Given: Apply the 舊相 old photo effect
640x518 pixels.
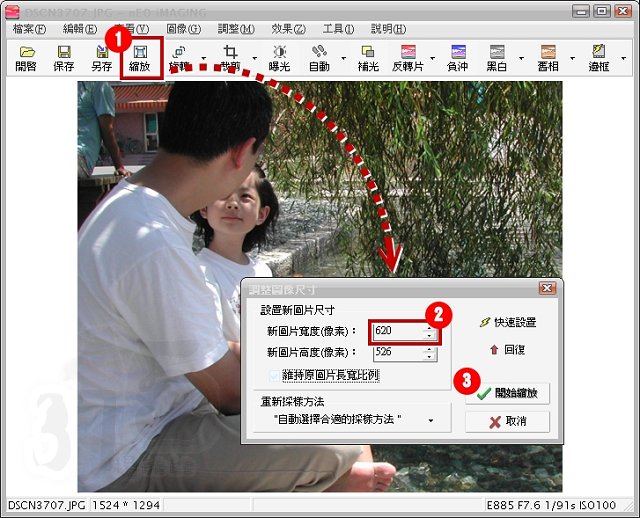Looking at the screenshot, I should 548,58.
